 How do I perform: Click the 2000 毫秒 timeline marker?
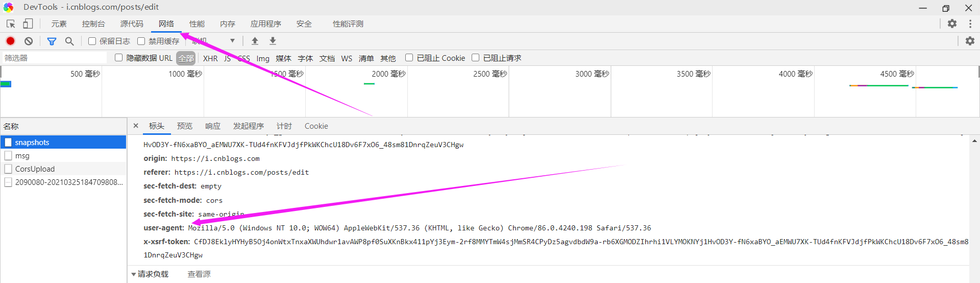(x=388, y=74)
